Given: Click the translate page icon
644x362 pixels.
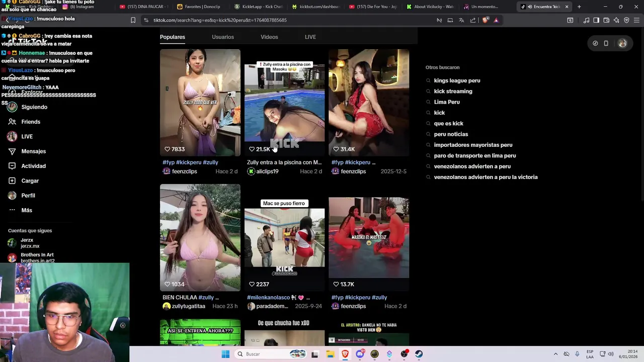Looking at the screenshot, I should point(461,20).
